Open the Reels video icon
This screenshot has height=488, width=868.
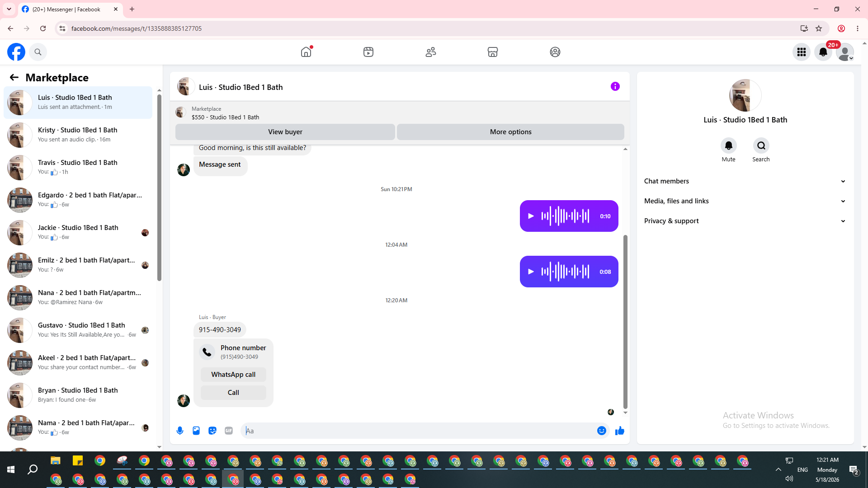click(x=368, y=52)
